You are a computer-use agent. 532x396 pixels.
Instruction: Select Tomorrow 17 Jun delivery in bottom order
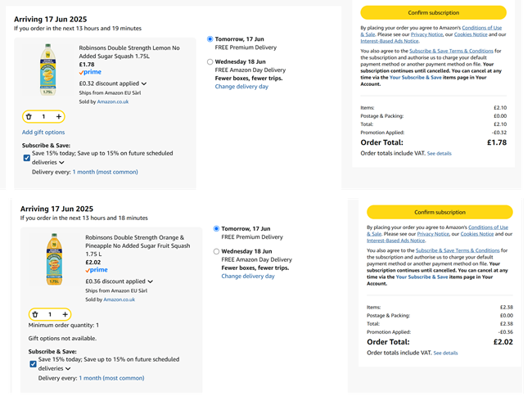click(216, 228)
